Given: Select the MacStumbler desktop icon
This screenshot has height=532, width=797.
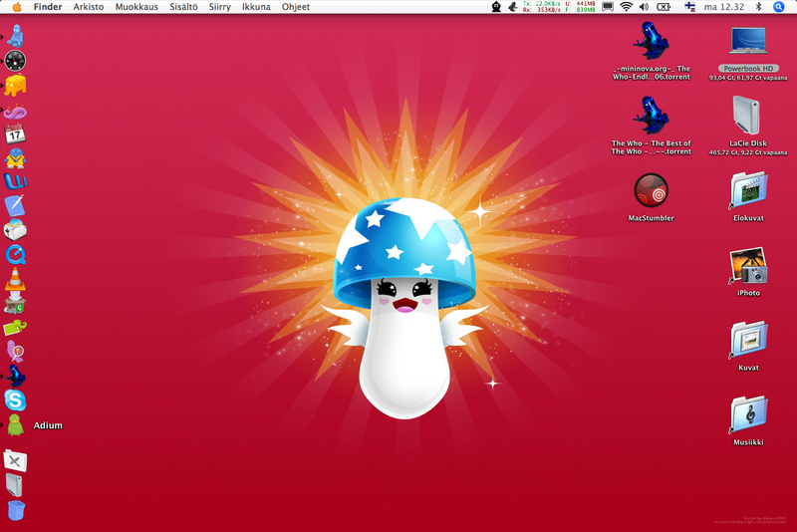Looking at the screenshot, I should [x=652, y=197].
